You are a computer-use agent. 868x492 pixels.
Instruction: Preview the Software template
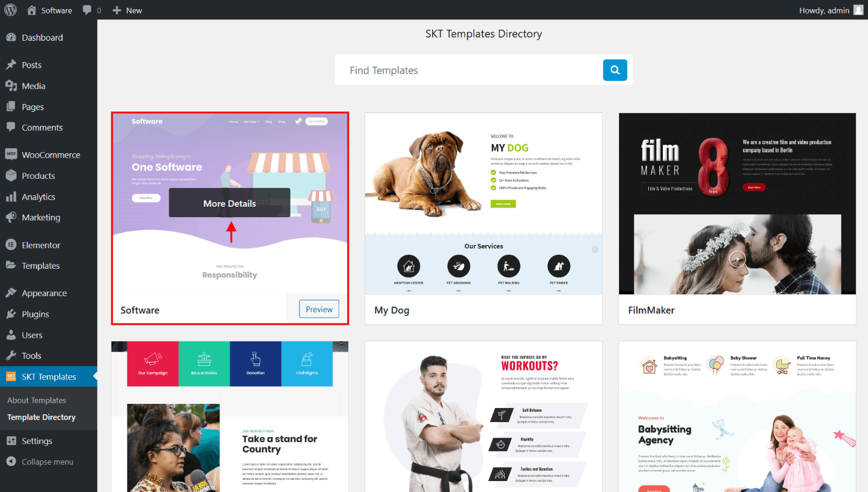(x=319, y=309)
